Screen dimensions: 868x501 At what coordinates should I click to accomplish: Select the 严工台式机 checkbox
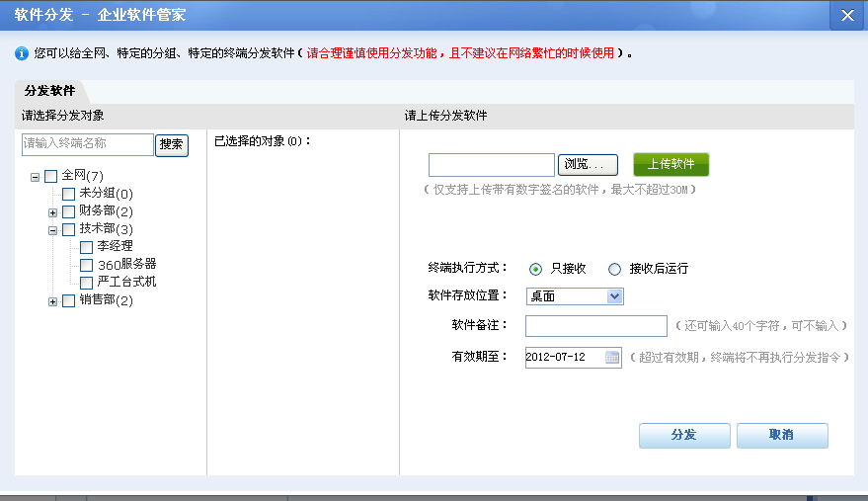pyautogui.click(x=87, y=283)
